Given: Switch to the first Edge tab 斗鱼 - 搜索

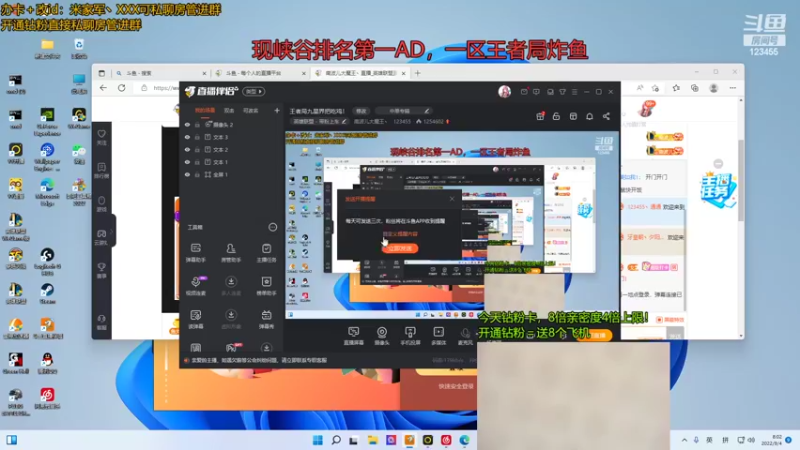Looking at the screenshot, I should point(160,73).
